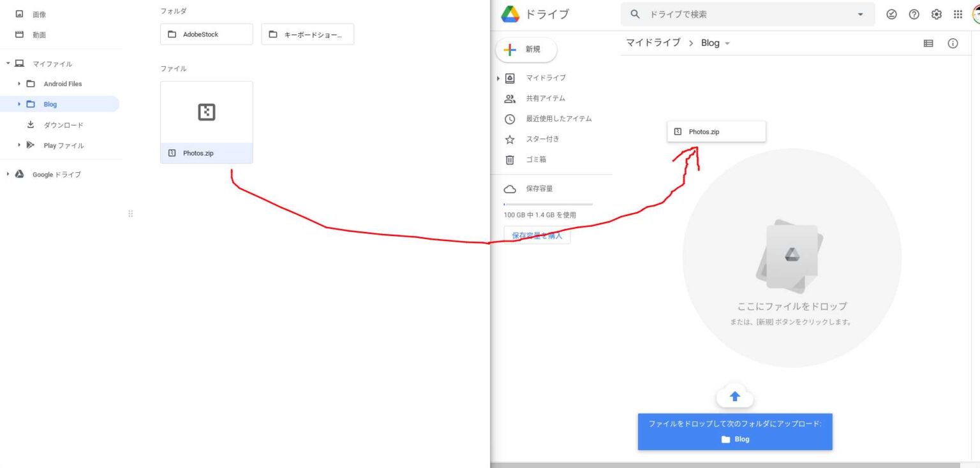Open the Google apps grid
This screenshot has width=980, height=468.
coord(958,14)
